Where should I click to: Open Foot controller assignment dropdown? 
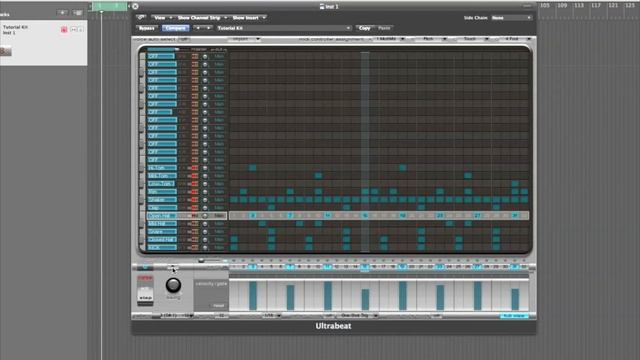[x=516, y=39]
